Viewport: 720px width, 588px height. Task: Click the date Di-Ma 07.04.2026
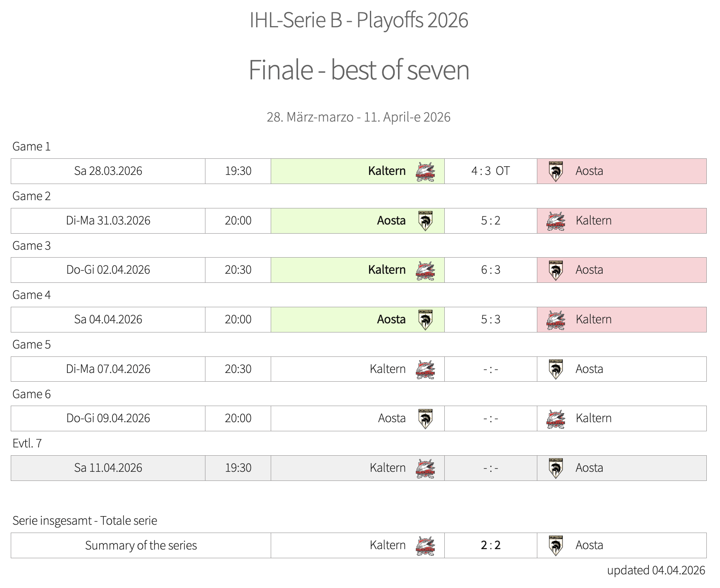(x=108, y=369)
